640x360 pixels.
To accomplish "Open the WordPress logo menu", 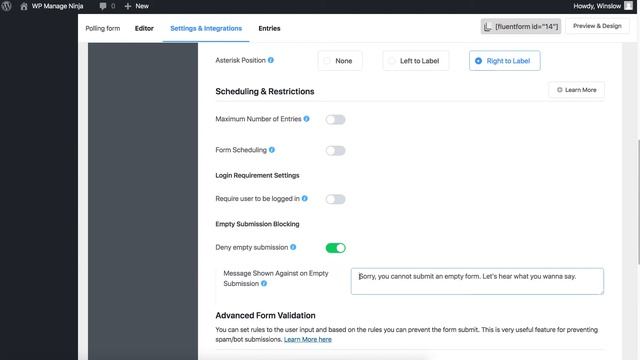I will click(x=7, y=6).
